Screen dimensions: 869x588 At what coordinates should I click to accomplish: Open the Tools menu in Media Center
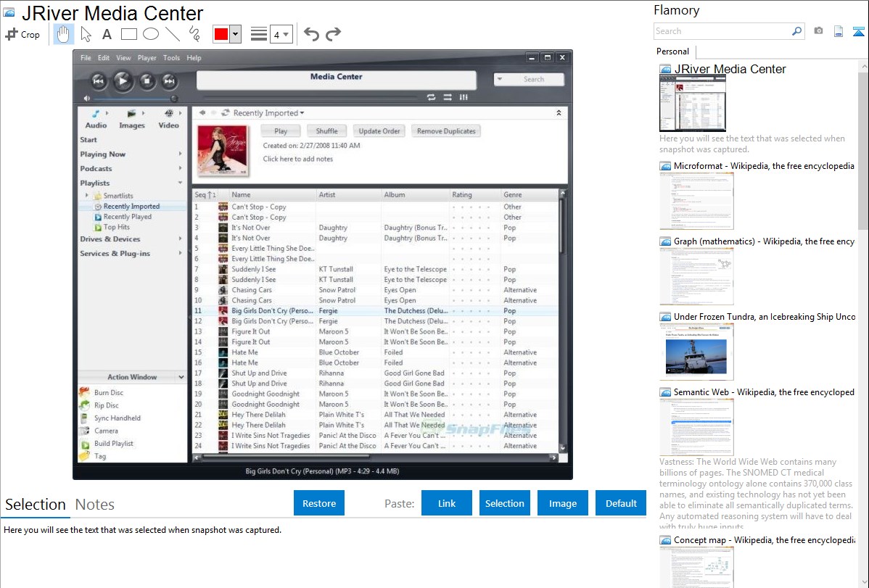[171, 57]
